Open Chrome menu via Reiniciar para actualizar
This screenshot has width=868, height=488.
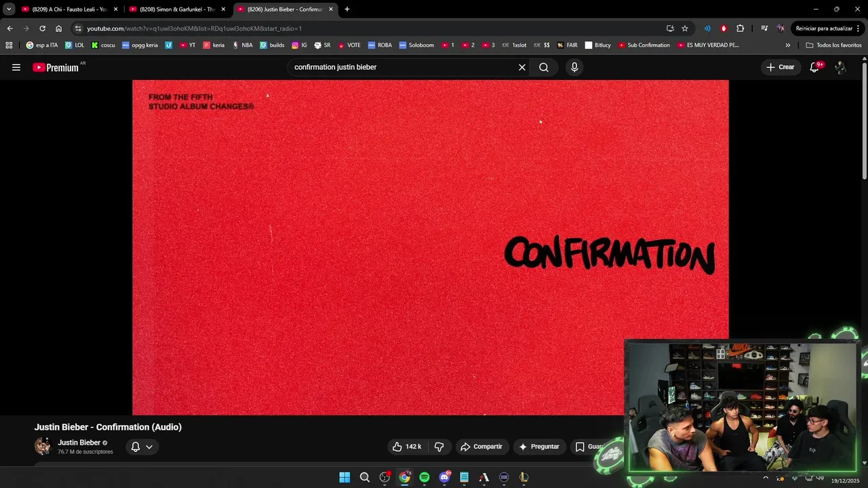[x=827, y=28]
